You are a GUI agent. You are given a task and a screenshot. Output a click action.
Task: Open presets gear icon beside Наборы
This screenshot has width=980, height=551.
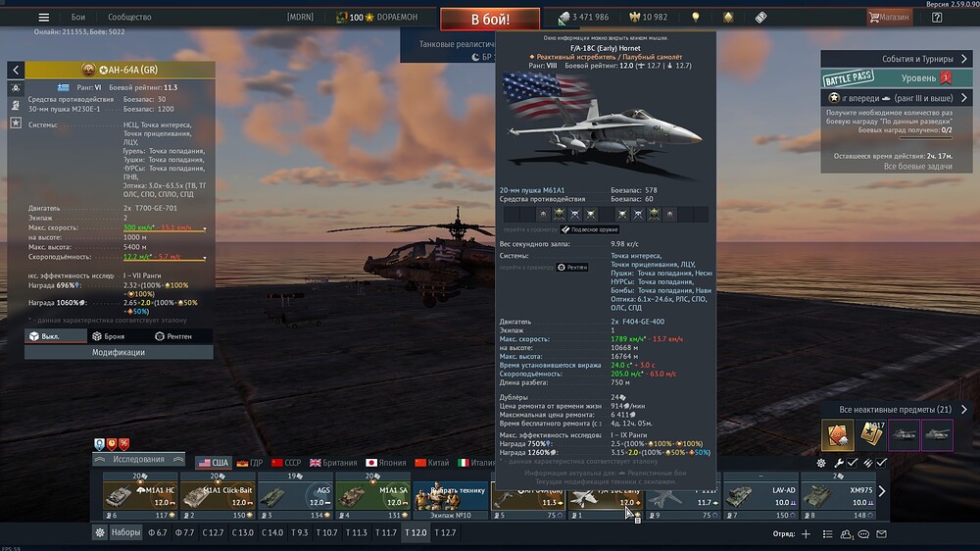coord(100,533)
